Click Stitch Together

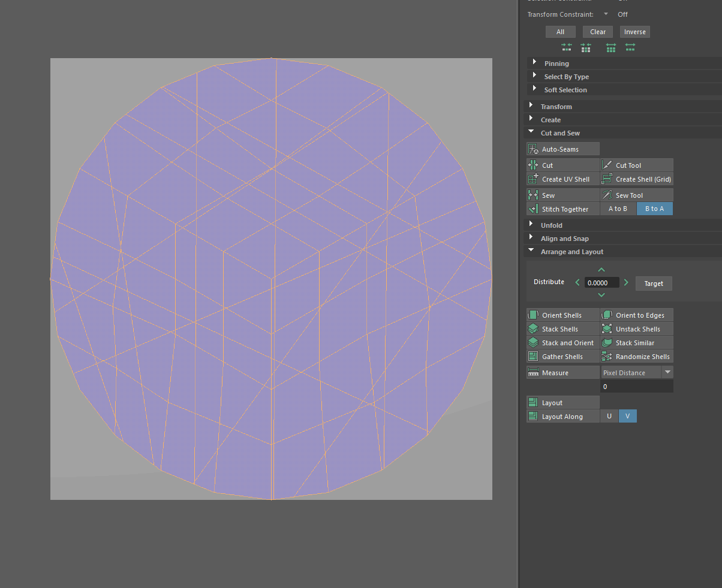click(563, 209)
